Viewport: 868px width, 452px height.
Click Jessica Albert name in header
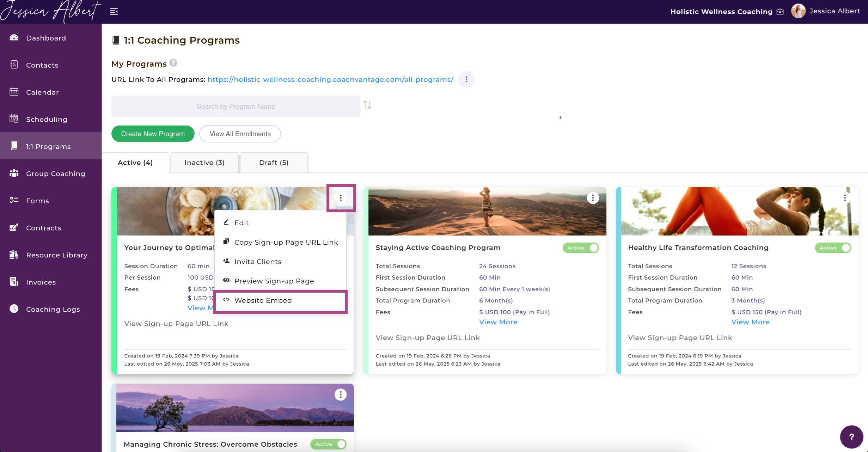click(835, 11)
